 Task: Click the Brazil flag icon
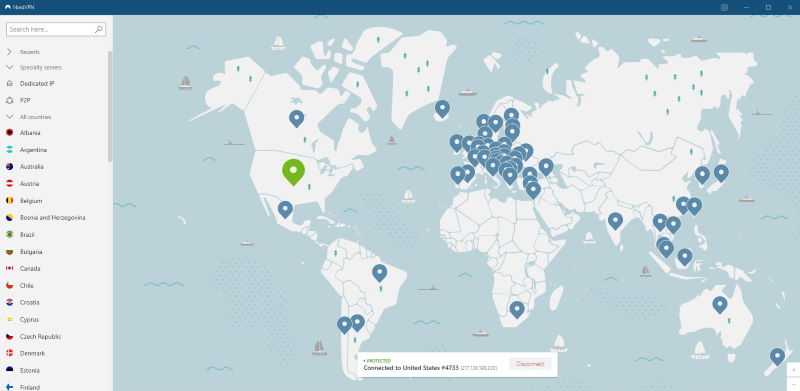coord(9,234)
